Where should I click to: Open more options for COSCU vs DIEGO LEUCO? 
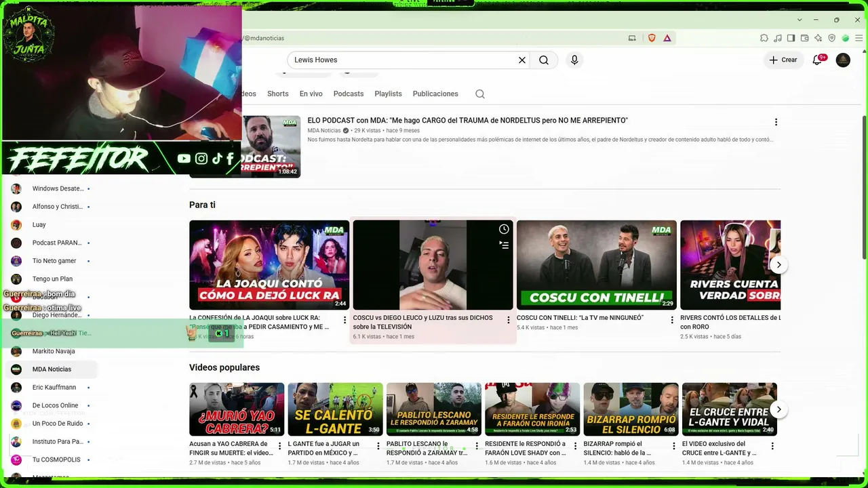click(x=509, y=320)
